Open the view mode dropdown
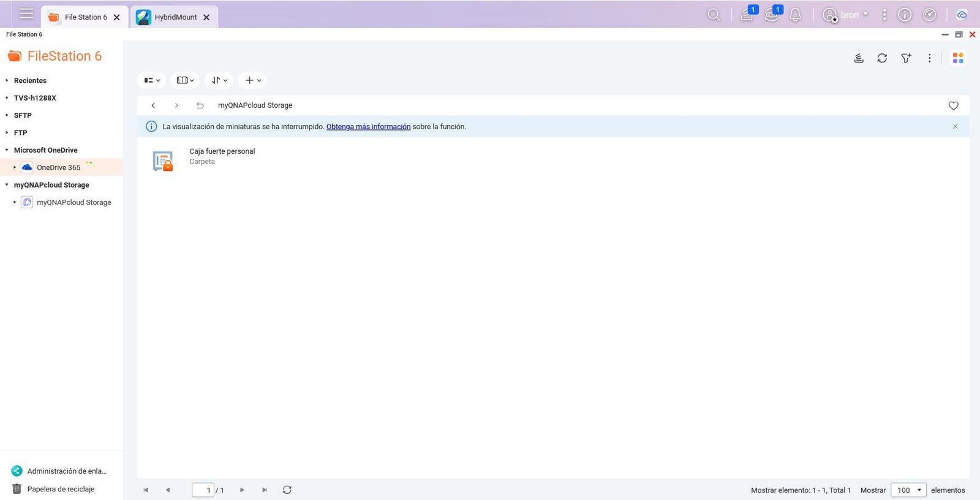 pos(152,80)
